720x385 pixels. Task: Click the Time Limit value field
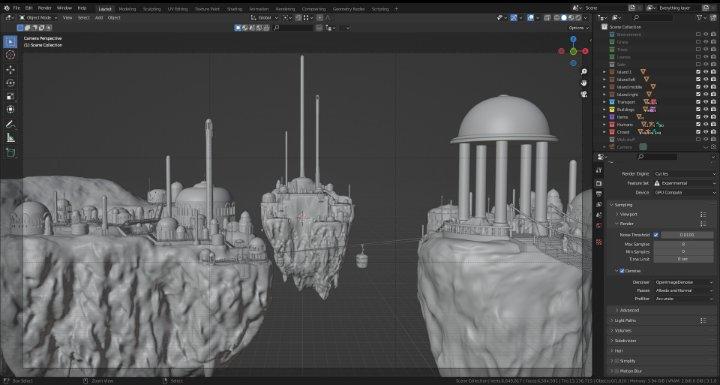click(x=683, y=259)
